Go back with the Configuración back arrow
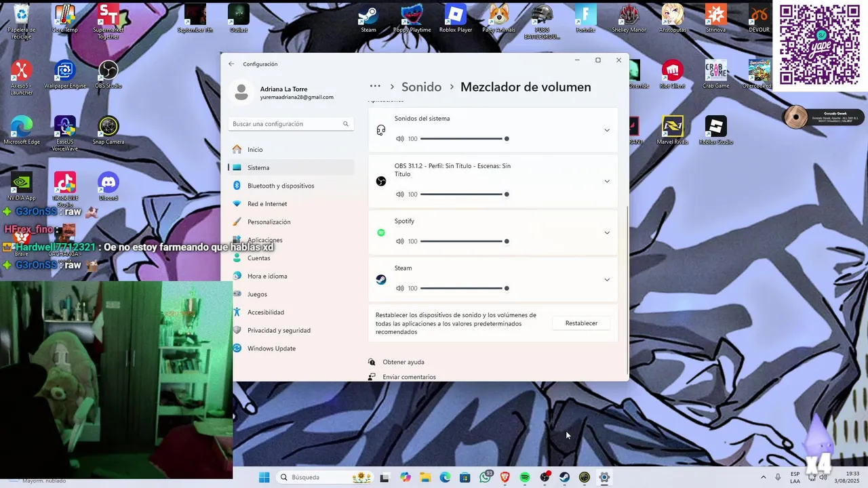Viewport: 868px width, 488px height. pos(231,64)
